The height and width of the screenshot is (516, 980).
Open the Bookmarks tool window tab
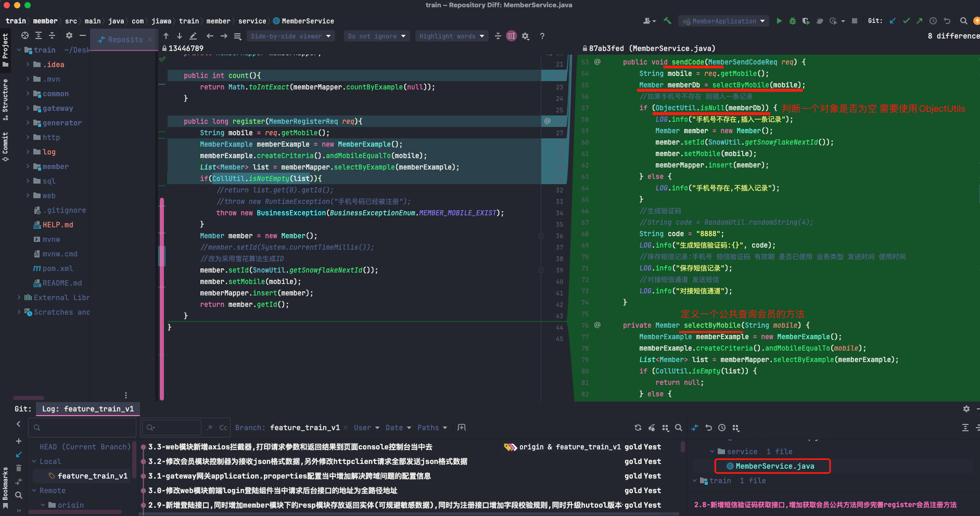coord(5,487)
